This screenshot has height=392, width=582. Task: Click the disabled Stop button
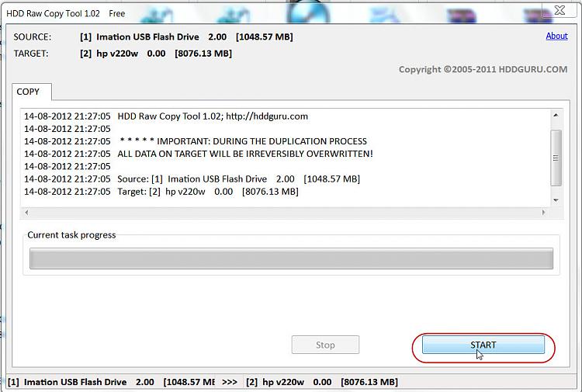click(325, 345)
